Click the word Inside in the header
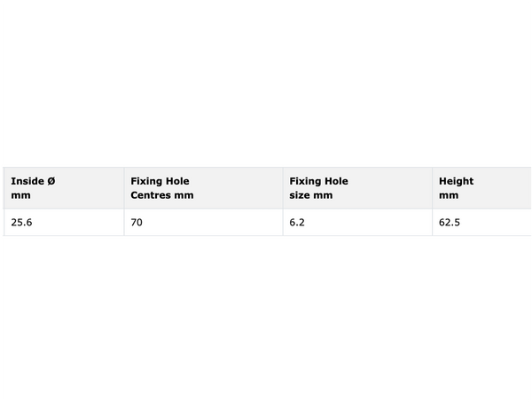532x402 pixels. coord(27,181)
